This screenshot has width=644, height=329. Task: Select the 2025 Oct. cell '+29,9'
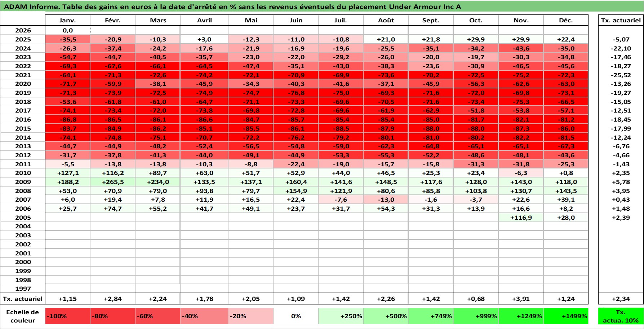tap(476, 39)
